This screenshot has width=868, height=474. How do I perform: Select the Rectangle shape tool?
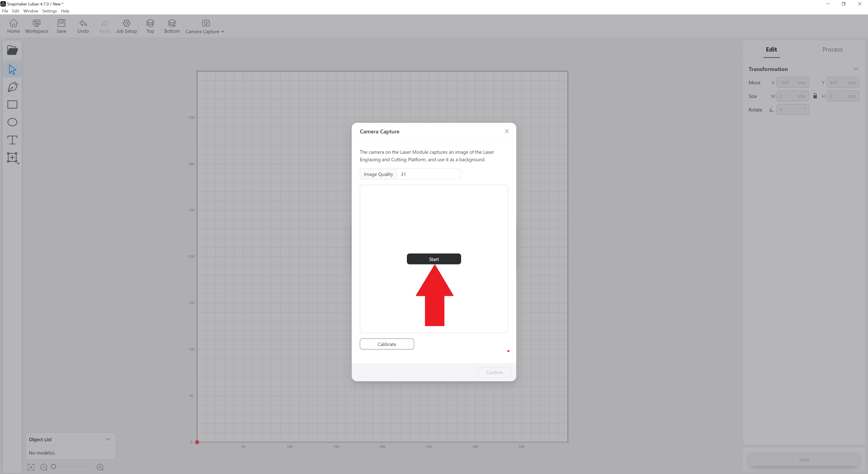click(x=12, y=104)
